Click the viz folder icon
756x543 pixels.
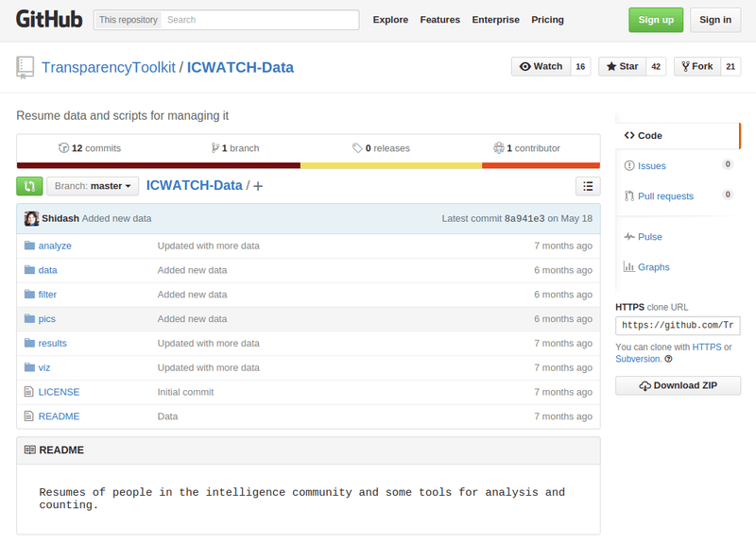tap(29, 367)
